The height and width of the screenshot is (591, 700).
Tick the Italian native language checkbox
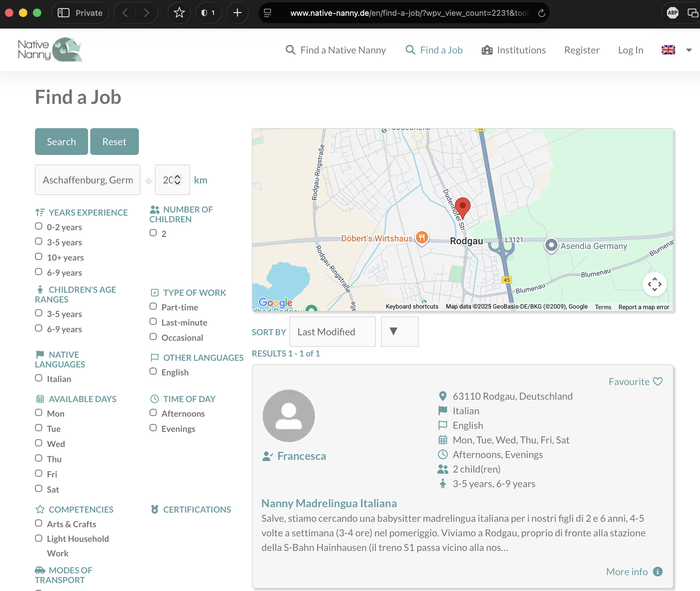pyautogui.click(x=39, y=378)
